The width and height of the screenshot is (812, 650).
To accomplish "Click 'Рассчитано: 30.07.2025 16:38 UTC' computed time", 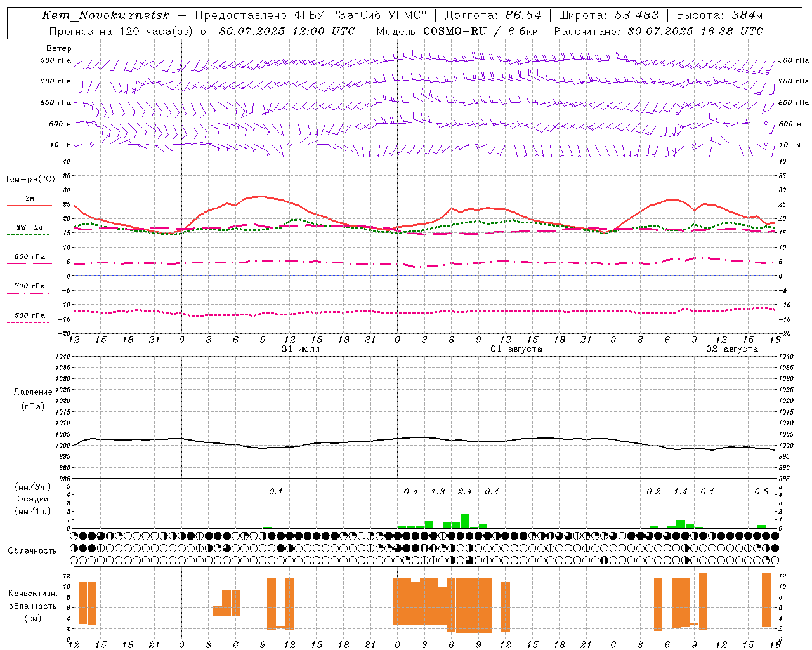I will pos(658,31).
